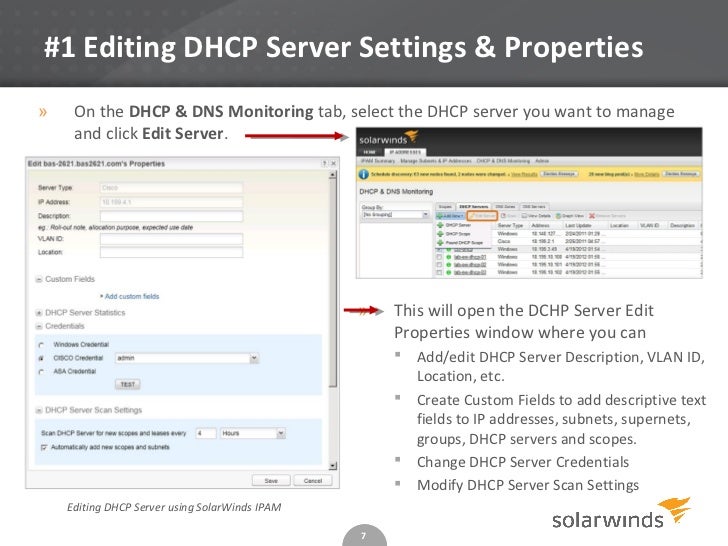Close the Edit Properties dialog with X
The width and height of the screenshot is (728, 546).
coord(333,163)
